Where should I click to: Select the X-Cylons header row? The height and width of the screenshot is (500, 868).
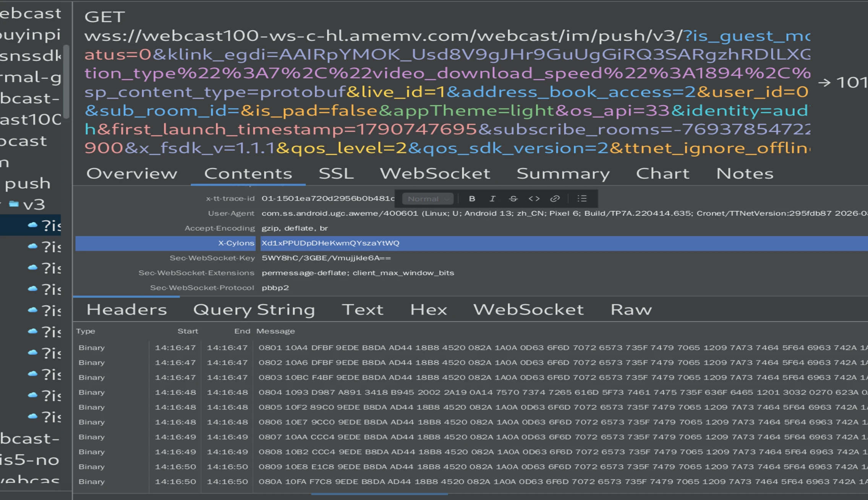471,243
